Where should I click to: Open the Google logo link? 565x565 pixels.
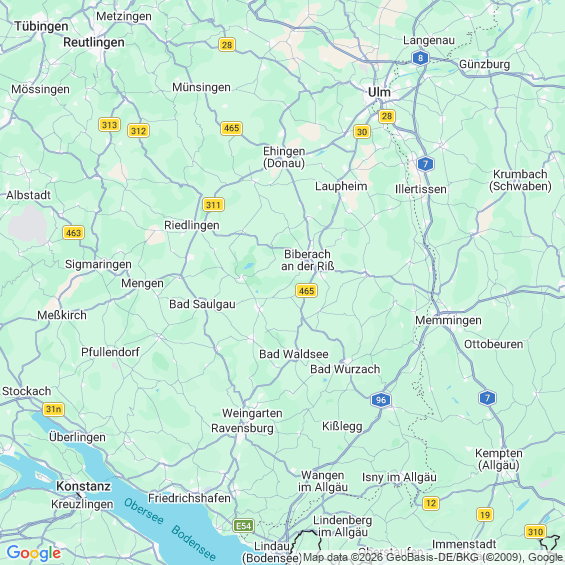click(x=34, y=553)
